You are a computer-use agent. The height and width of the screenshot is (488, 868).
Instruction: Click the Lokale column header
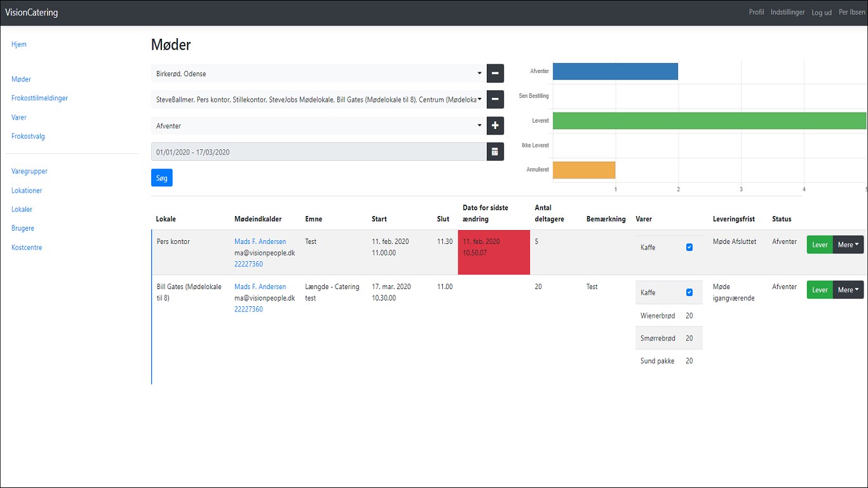[166, 219]
